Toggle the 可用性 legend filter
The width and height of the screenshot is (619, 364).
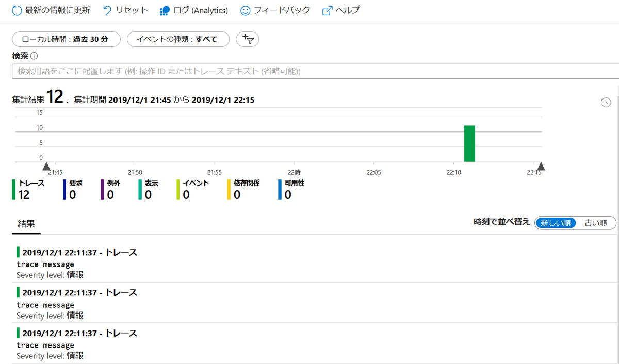(x=291, y=189)
